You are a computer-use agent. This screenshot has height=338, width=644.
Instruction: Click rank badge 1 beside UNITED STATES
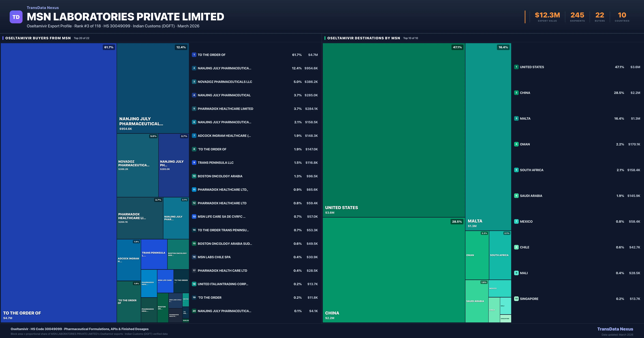click(516, 67)
